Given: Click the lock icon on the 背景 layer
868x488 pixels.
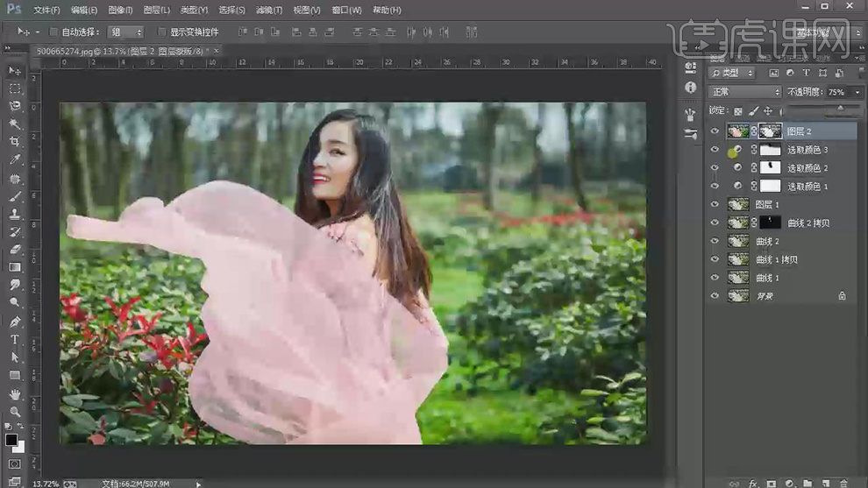Looking at the screenshot, I should [842, 296].
